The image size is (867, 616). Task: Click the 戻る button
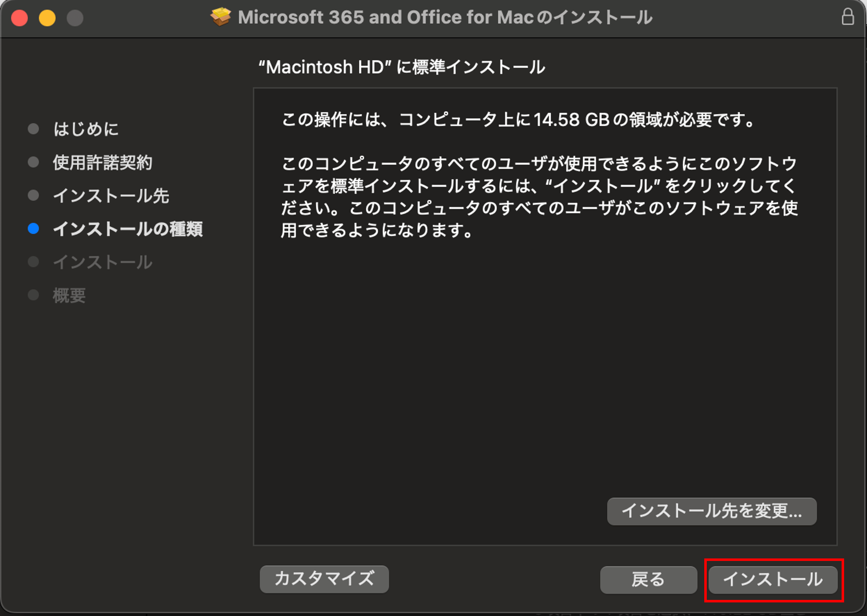click(x=648, y=580)
